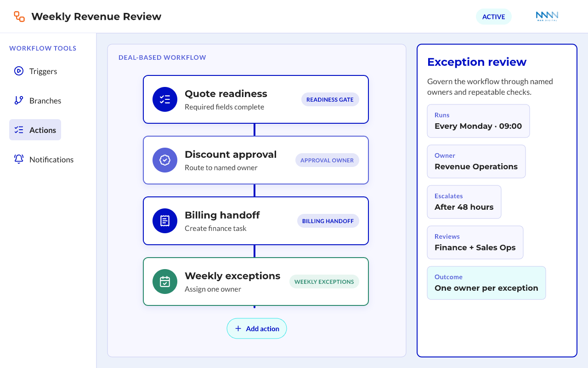Click the READINESS GATE tag

point(330,99)
